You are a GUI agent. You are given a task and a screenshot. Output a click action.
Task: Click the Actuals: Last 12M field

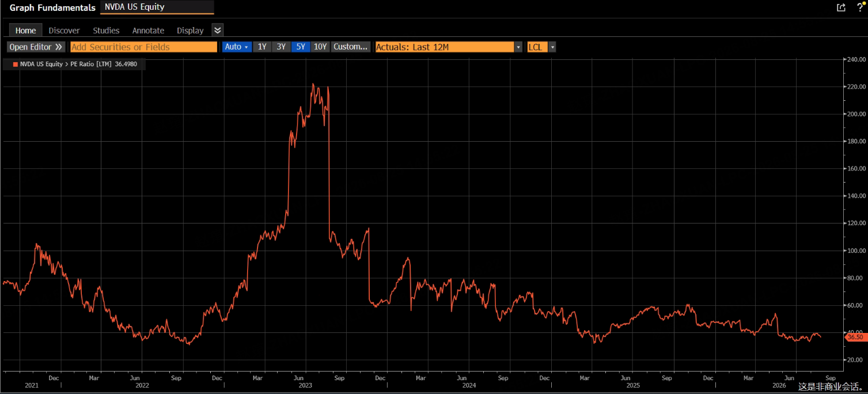click(x=444, y=47)
